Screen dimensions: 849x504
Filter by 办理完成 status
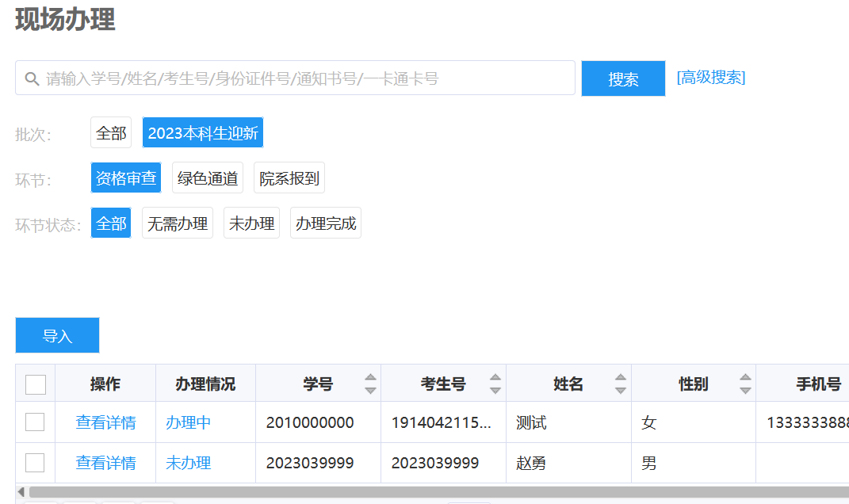click(x=326, y=223)
